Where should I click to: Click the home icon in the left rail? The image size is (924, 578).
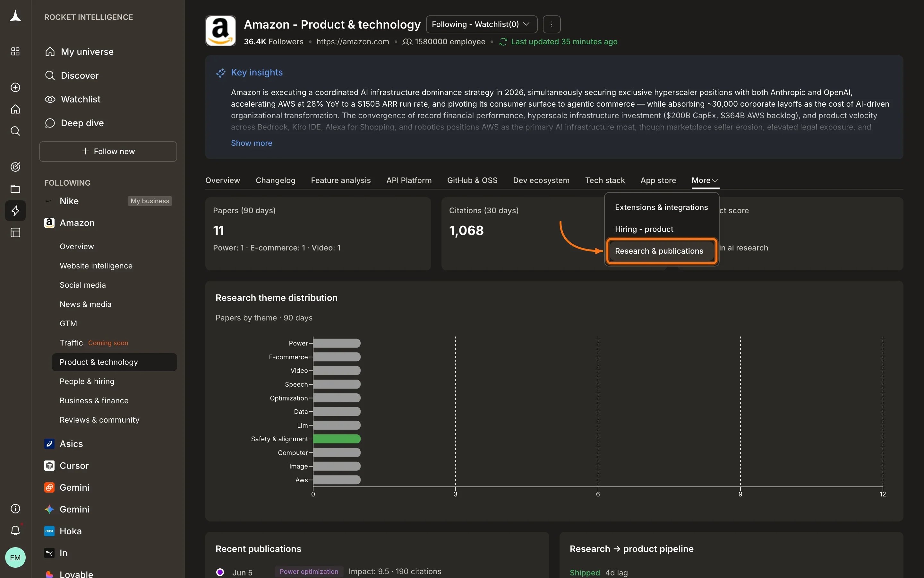(15, 109)
